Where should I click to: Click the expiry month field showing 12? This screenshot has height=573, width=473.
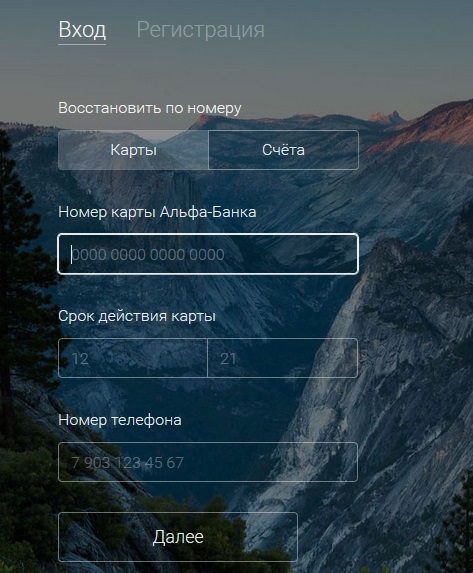point(133,358)
